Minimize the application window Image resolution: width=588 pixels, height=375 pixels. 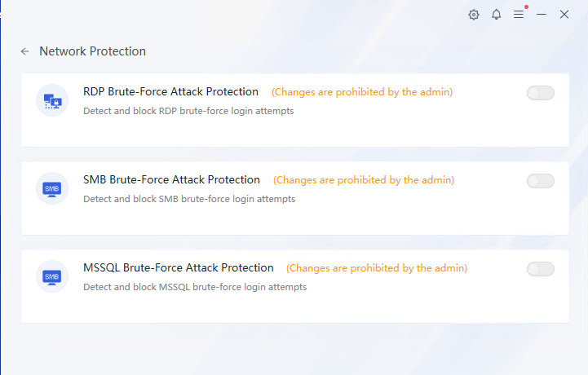tap(542, 15)
